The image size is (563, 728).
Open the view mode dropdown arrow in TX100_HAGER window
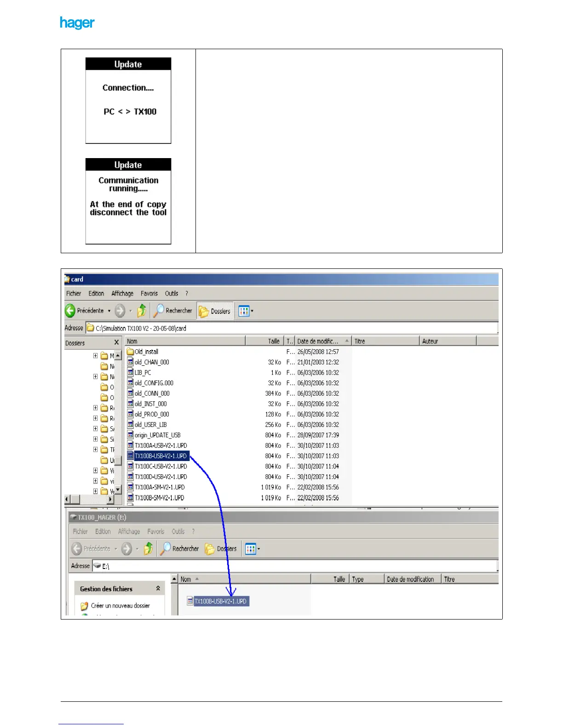259,549
